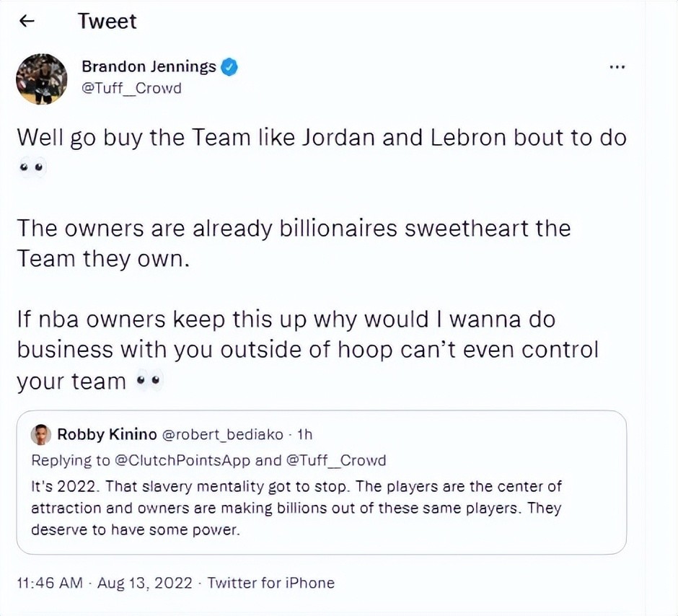Viewport: 678px width, 616px height.
Task: Open quoted tweet about slavery mentality
Action: (321, 483)
